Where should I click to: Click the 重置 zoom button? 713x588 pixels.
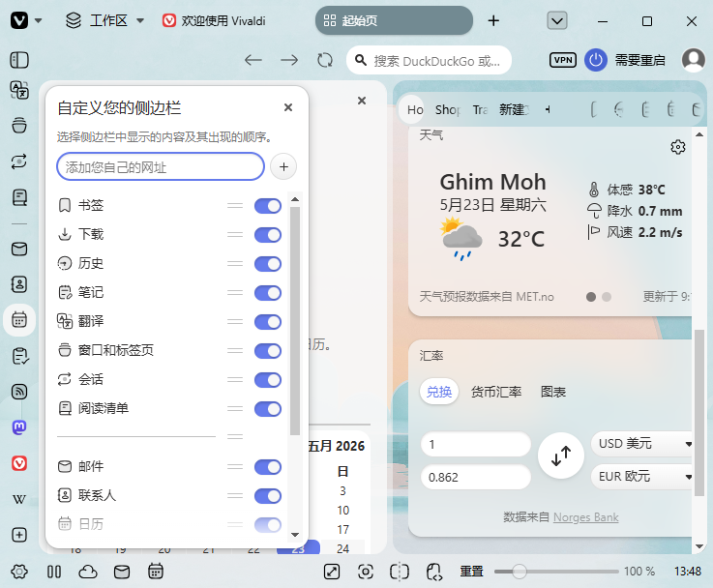point(471,572)
